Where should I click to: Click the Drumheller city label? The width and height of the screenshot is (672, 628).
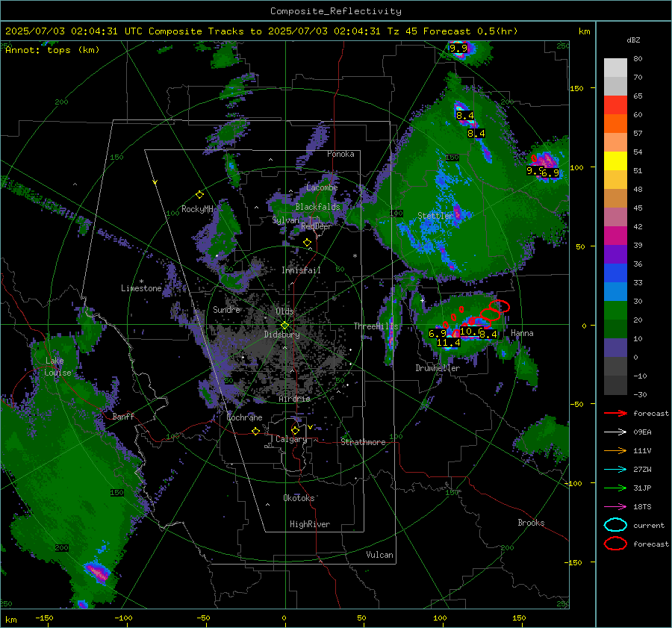(438, 368)
